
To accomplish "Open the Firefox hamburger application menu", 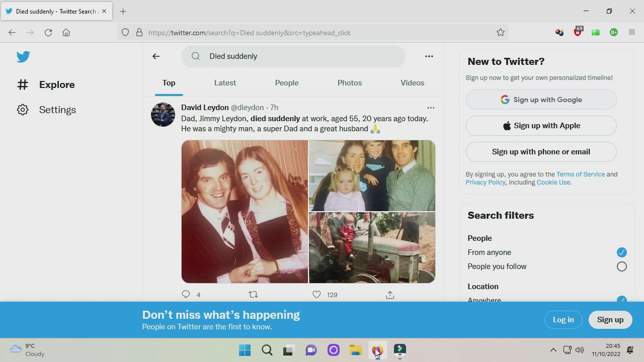I will coord(632,33).
